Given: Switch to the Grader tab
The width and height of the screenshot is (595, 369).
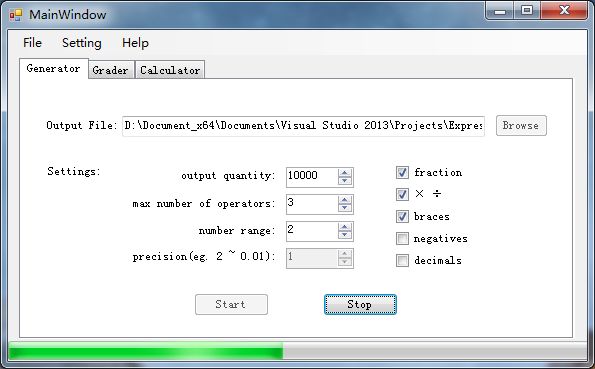Looking at the screenshot, I should point(110,70).
